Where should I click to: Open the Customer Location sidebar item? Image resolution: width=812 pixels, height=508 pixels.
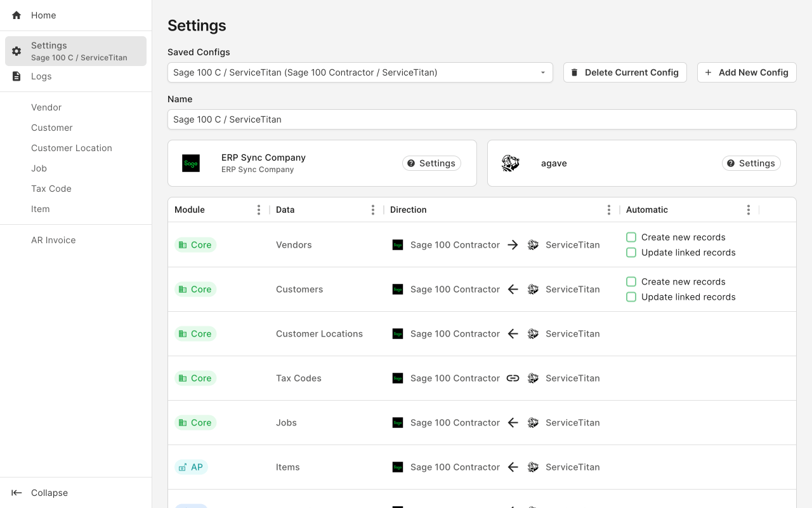tap(75, 148)
